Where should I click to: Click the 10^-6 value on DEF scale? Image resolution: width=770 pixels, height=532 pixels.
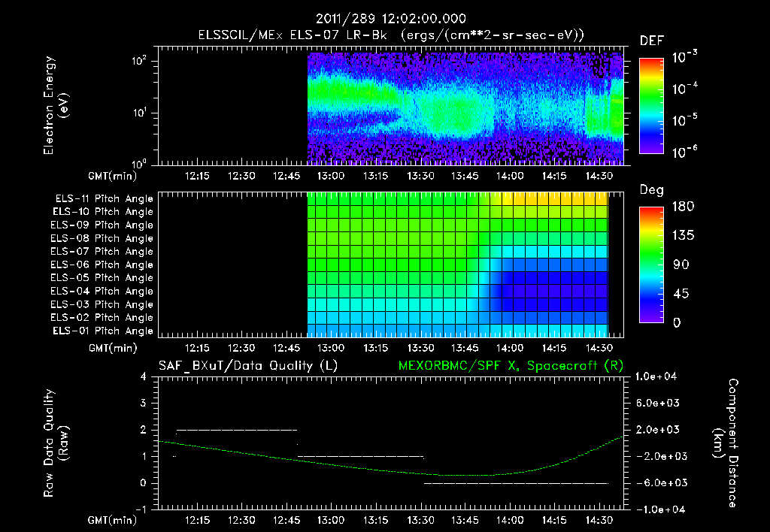point(684,152)
